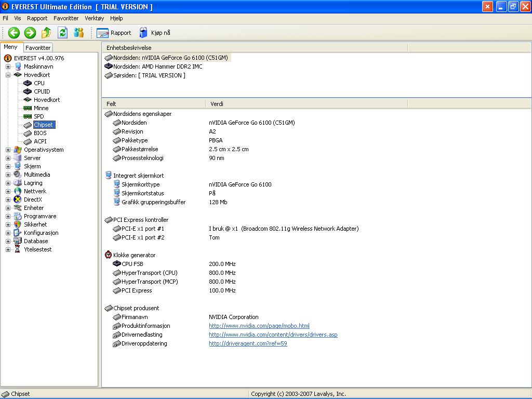Select the BIOS tree item
532x399 pixels.
coord(40,133)
